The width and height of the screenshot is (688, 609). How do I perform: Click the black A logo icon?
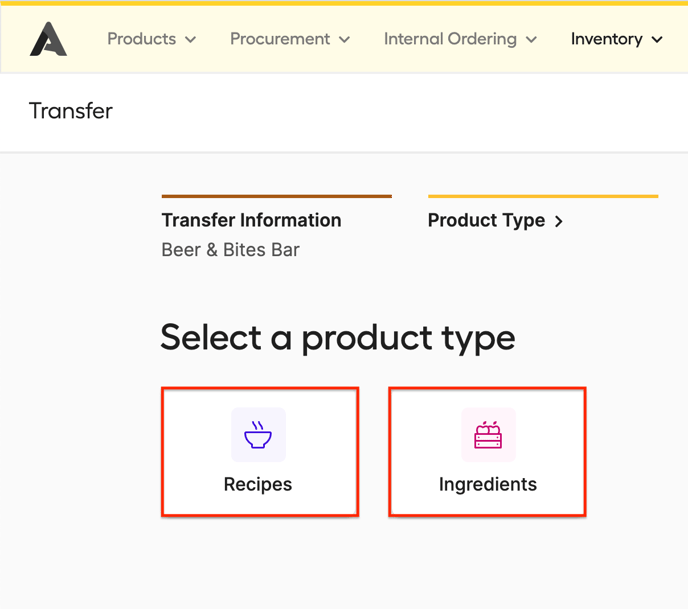[x=48, y=39]
